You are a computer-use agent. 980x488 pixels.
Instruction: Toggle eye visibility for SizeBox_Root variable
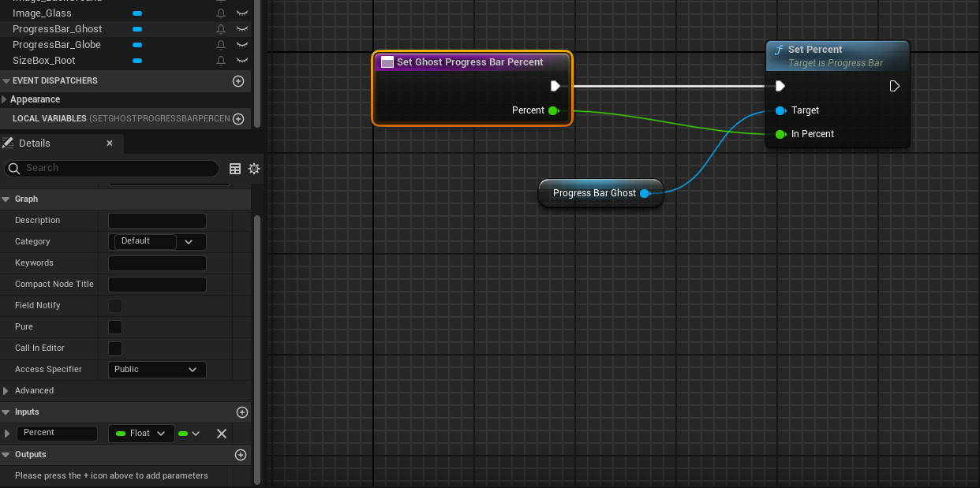(242, 61)
